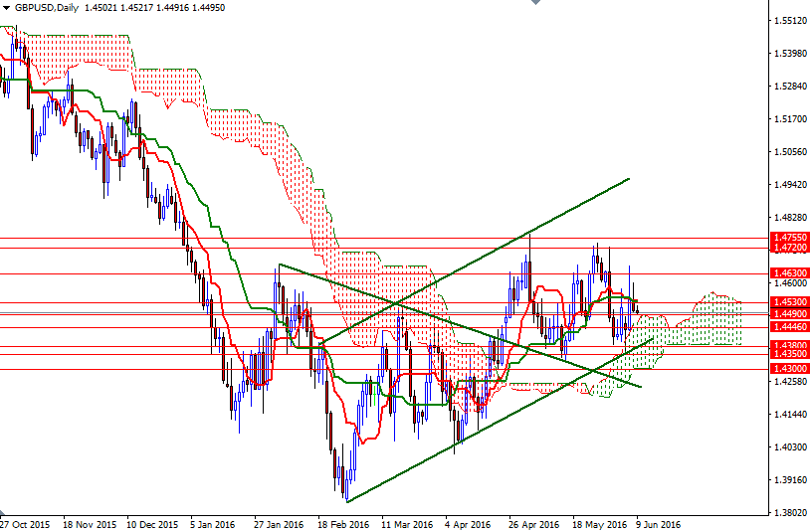Click the triangle icon beside GBPUSD,Daily

(x=7, y=7)
